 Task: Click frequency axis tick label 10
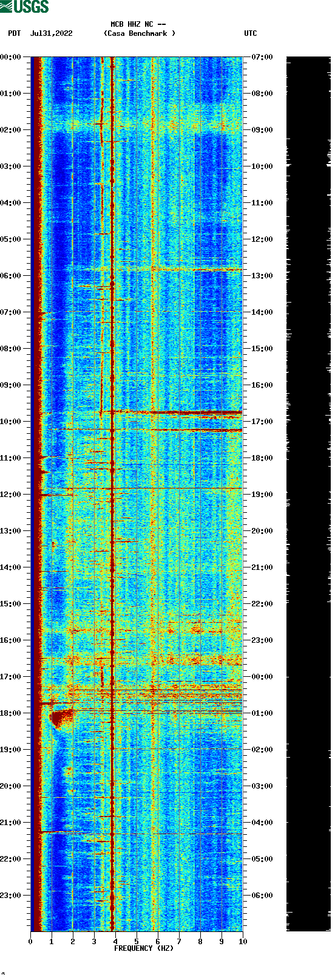243,942
